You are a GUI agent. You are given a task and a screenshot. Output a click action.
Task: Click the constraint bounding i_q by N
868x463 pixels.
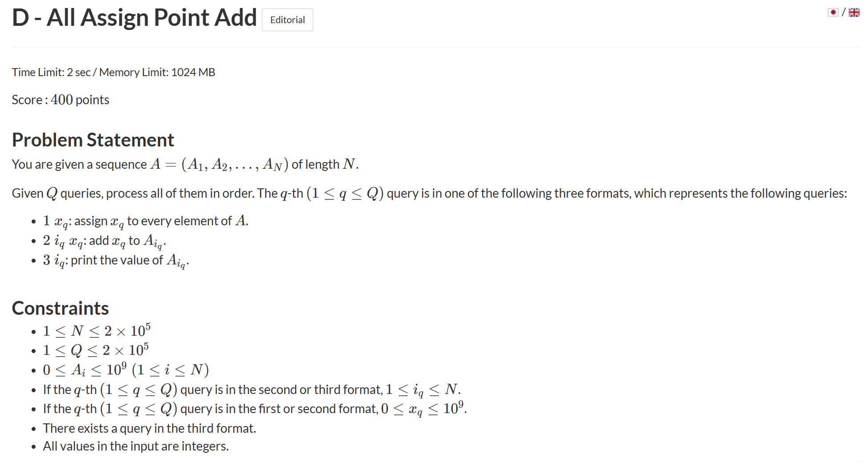pyautogui.click(x=252, y=390)
